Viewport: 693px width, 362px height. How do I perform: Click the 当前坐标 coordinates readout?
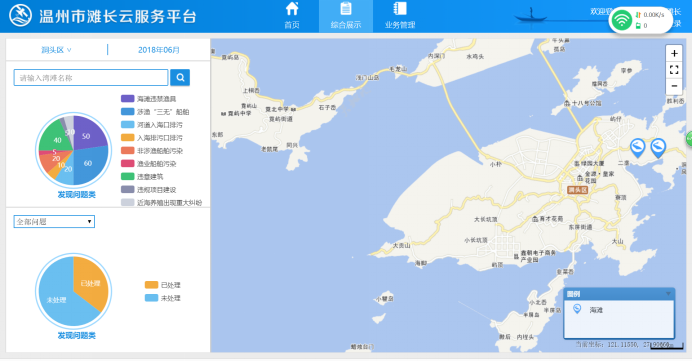click(x=624, y=344)
